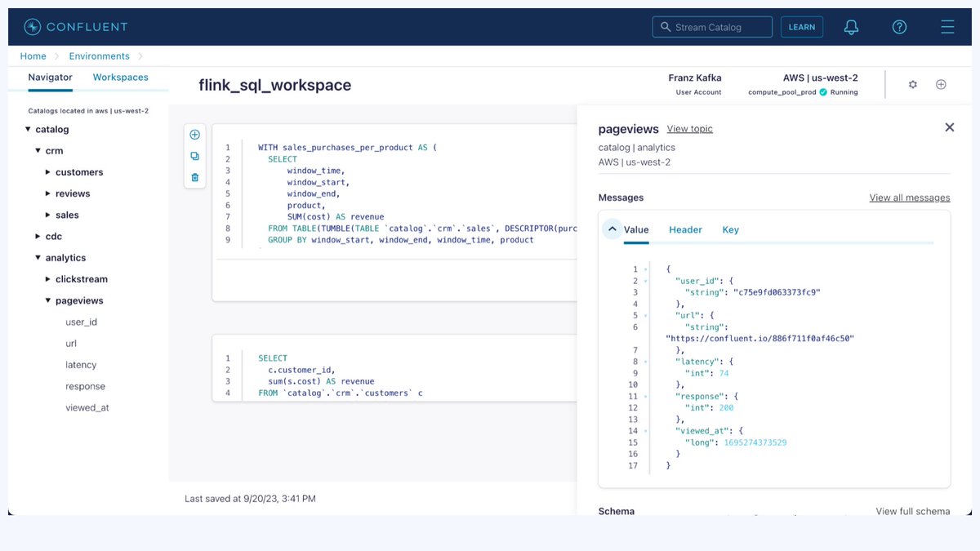Open the hamburger menu in header
The width and height of the screenshot is (980, 551).
tap(947, 27)
